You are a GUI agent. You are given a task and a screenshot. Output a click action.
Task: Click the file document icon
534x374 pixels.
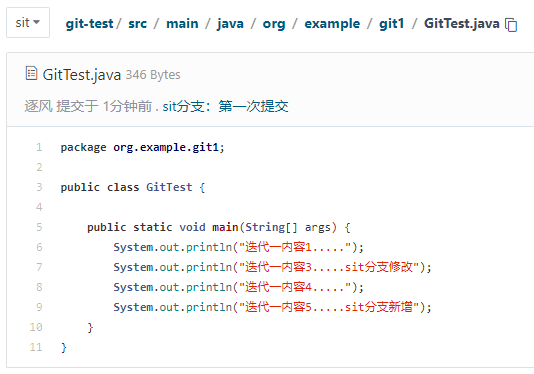[31, 74]
